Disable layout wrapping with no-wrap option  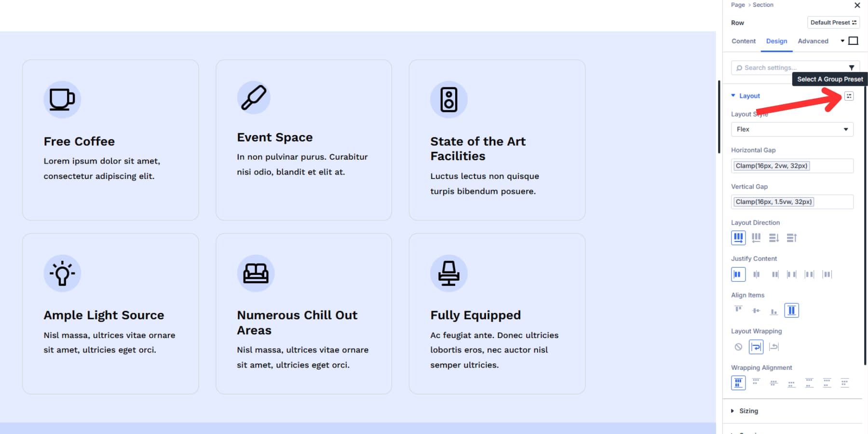click(x=738, y=347)
